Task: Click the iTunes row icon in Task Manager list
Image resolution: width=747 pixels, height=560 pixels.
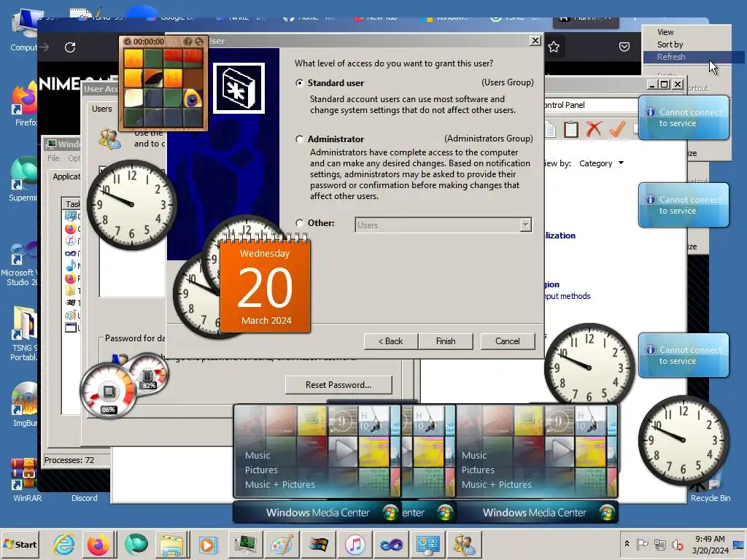Action: coord(70,241)
